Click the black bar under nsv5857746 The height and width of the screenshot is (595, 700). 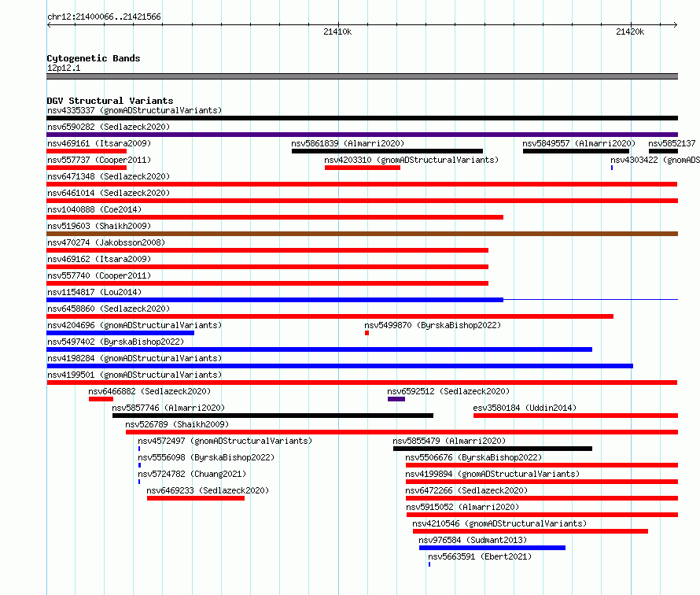click(273, 416)
